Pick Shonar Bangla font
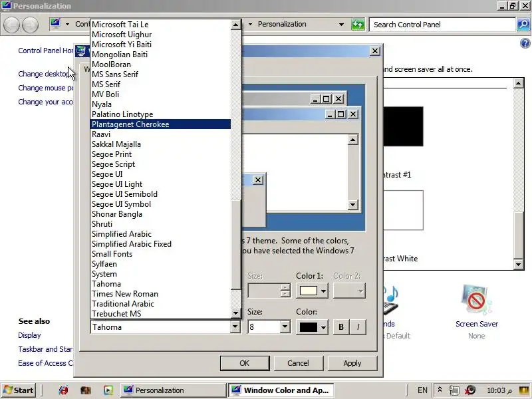The height and width of the screenshot is (399, 532). (x=161, y=214)
